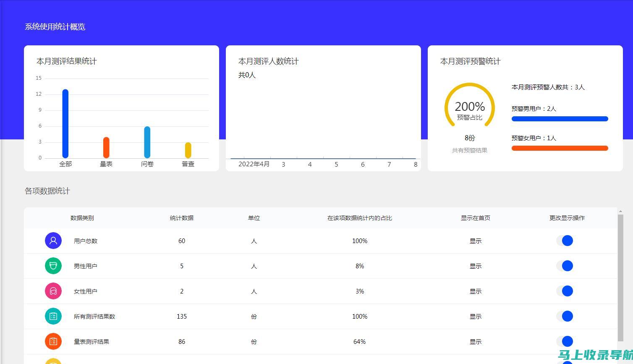Viewport: 633px width, 364px height.
Task: Toggle display switch for 用户总数 row
Action: pos(565,241)
